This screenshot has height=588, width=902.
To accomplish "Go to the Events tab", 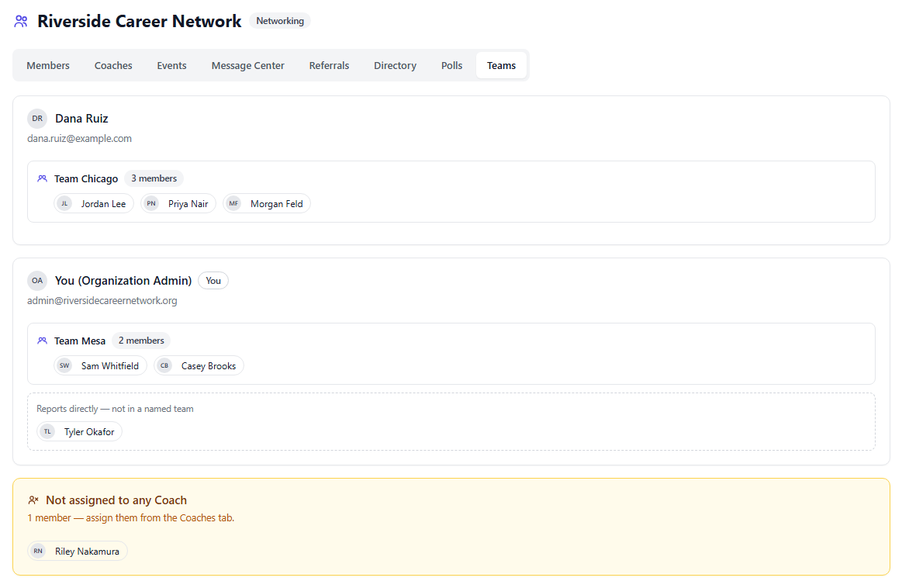I will [171, 66].
